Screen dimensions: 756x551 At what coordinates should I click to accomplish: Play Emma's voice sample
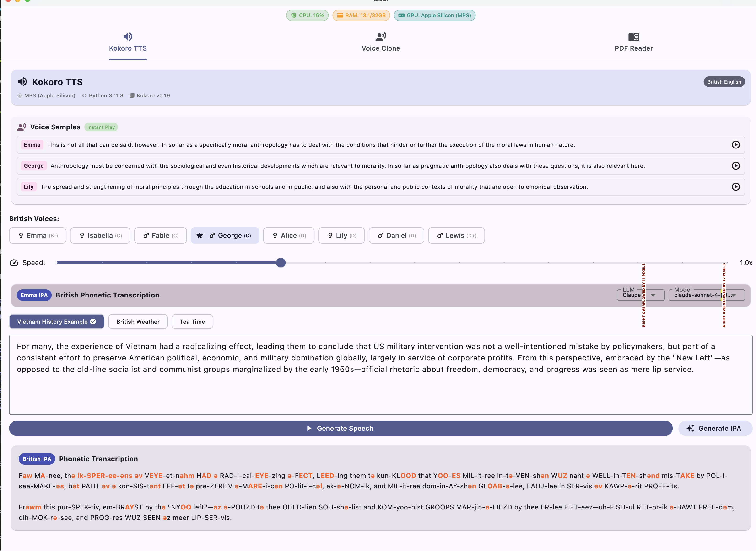point(736,145)
